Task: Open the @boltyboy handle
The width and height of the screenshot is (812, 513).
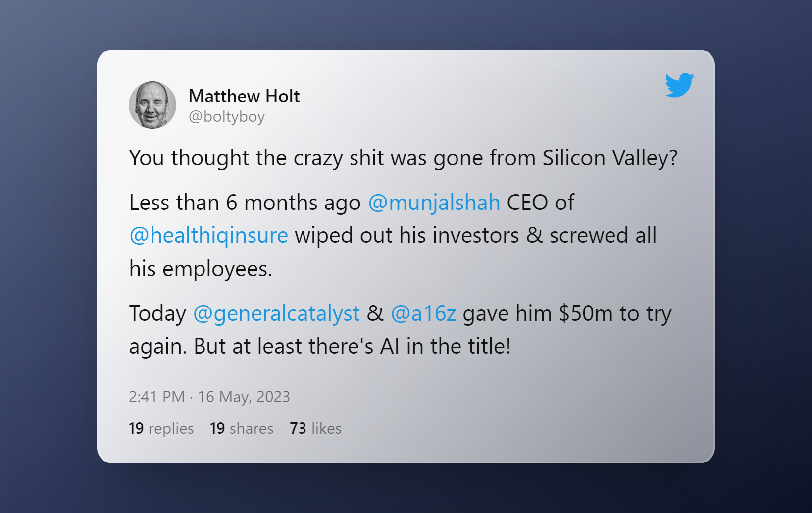Action: [227, 117]
